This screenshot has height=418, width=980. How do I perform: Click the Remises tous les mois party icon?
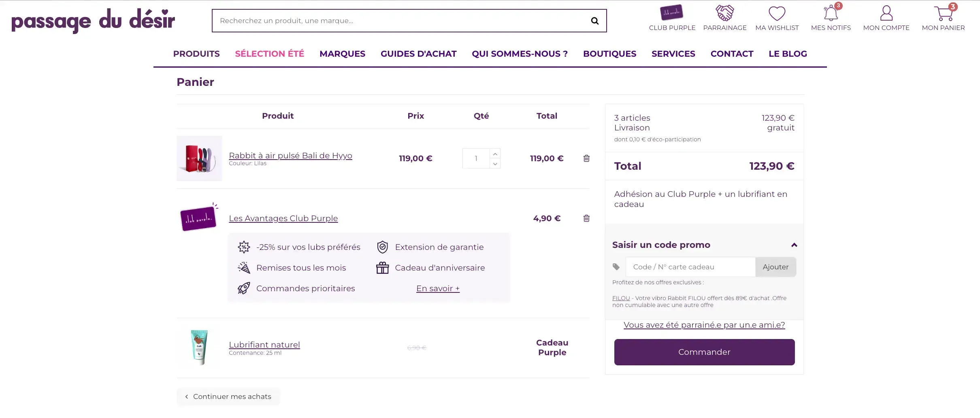click(244, 268)
